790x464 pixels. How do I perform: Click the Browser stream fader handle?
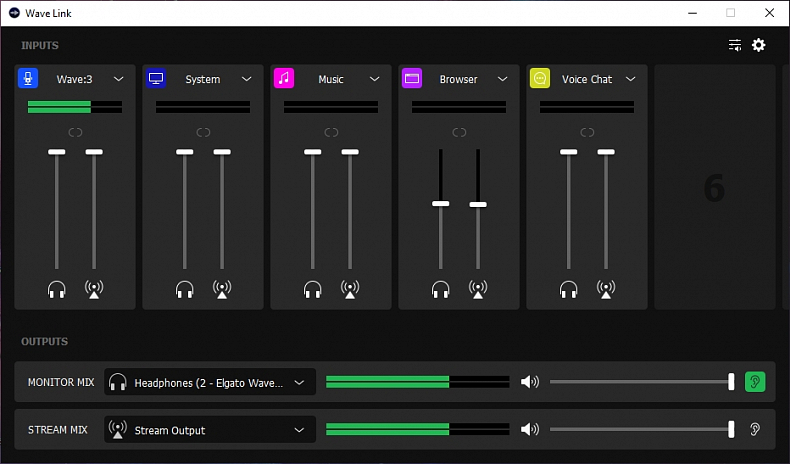[478, 205]
